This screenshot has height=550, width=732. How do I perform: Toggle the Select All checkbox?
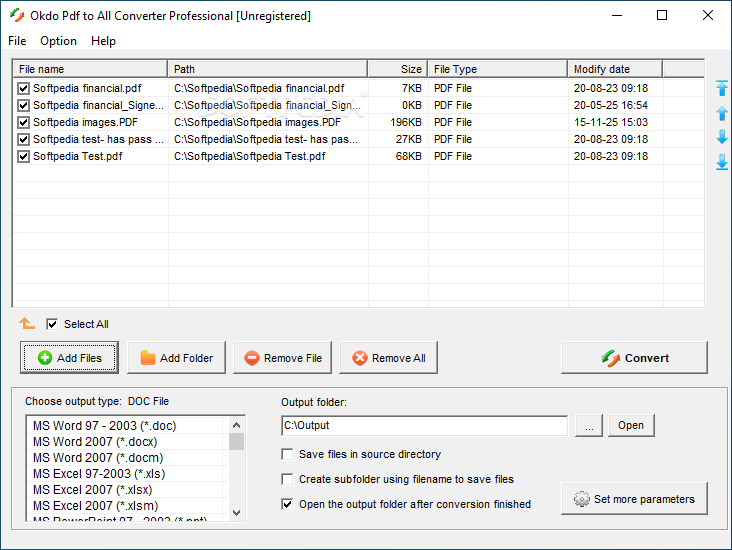click(52, 324)
